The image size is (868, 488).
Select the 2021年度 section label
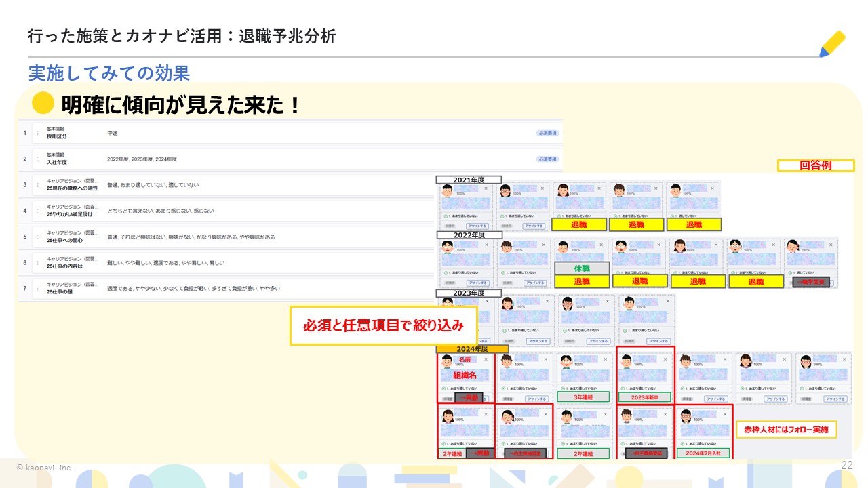coord(468,180)
